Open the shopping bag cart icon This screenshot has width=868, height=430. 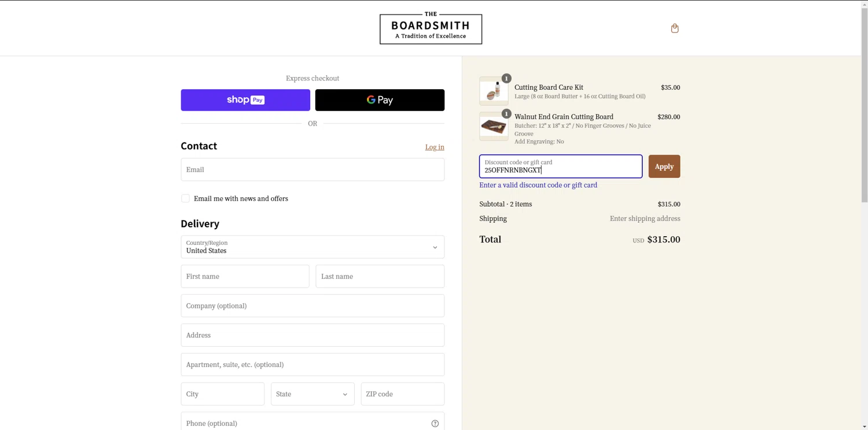675,28
